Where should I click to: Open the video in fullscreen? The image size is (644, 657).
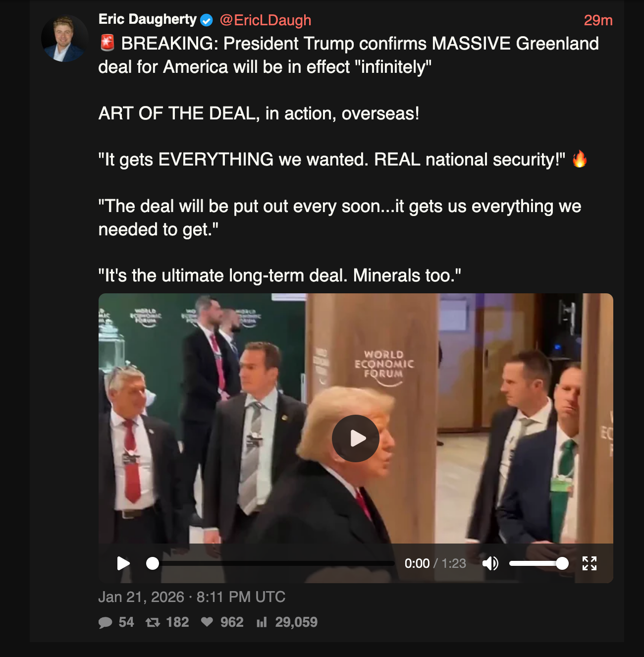pos(590,563)
